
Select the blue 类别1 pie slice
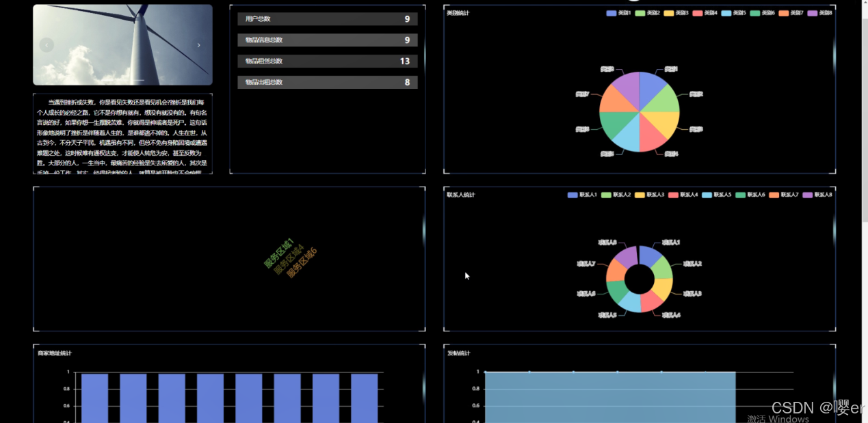click(650, 87)
